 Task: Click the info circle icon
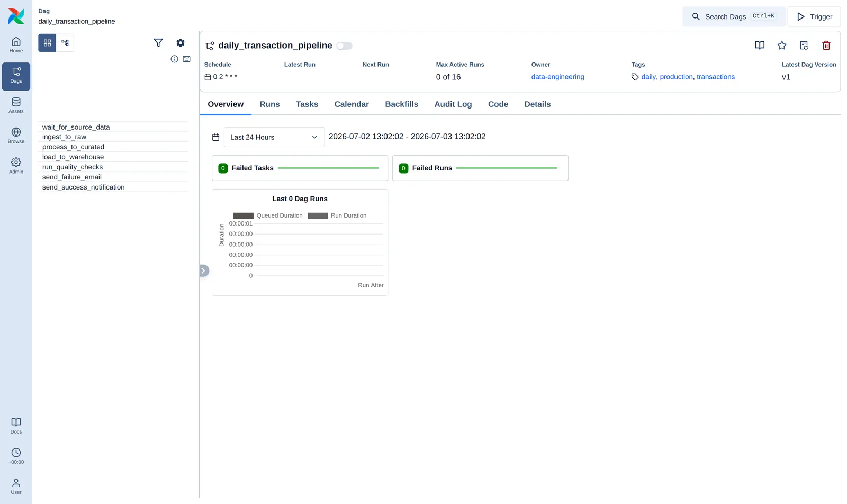coord(174,59)
